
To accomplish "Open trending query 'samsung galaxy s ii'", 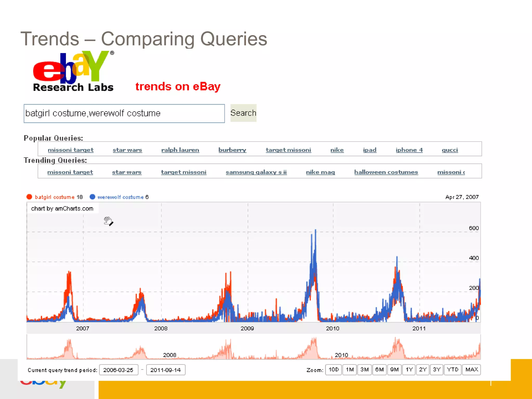I will click(x=256, y=172).
